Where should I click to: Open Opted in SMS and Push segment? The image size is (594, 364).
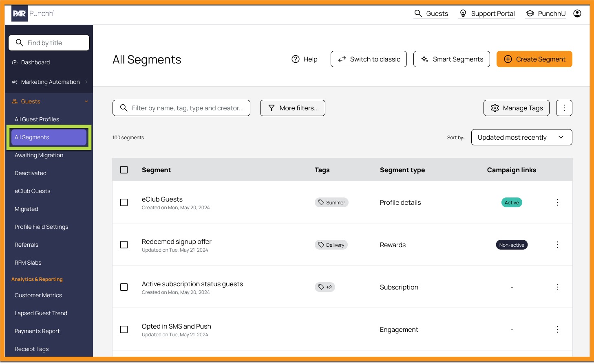[x=177, y=326]
